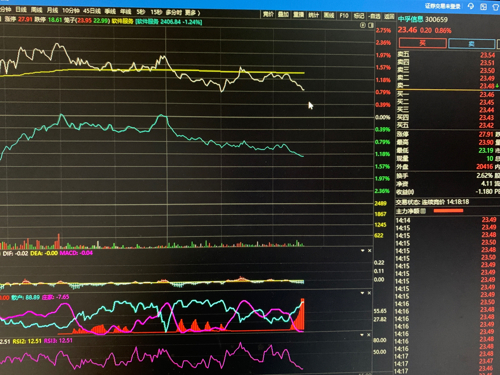
Task: Click the small circular icon above price axis
Action: click(363, 25)
